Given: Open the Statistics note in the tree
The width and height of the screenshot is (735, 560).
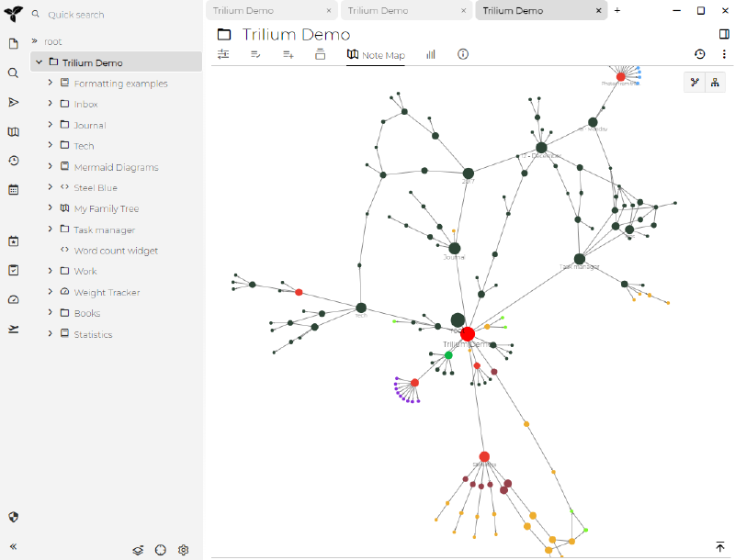Looking at the screenshot, I should (x=94, y=334).
